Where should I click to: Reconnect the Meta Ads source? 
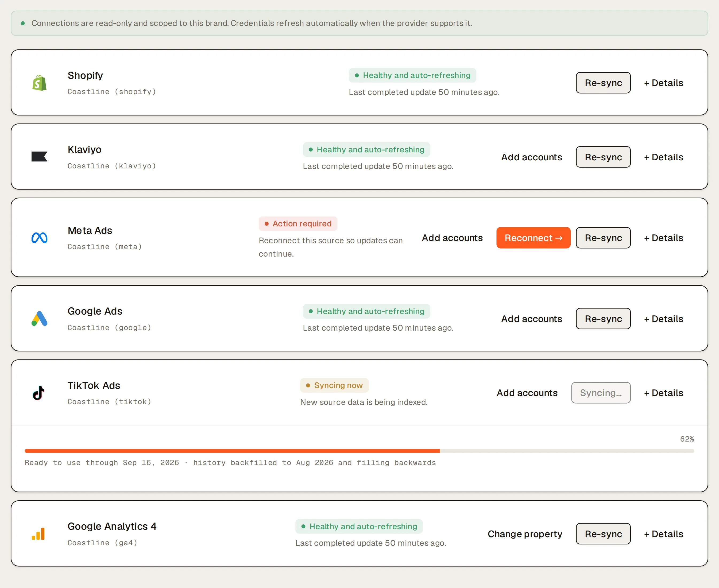(x=534, y=238)
